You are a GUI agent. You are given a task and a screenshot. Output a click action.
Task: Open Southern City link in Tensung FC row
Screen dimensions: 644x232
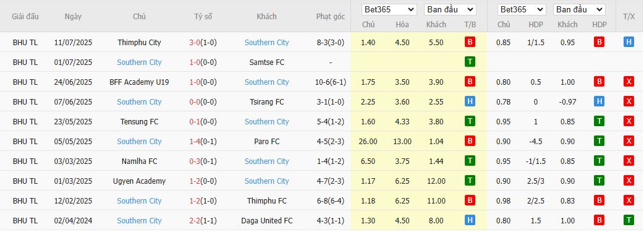[x=267, y=121]
